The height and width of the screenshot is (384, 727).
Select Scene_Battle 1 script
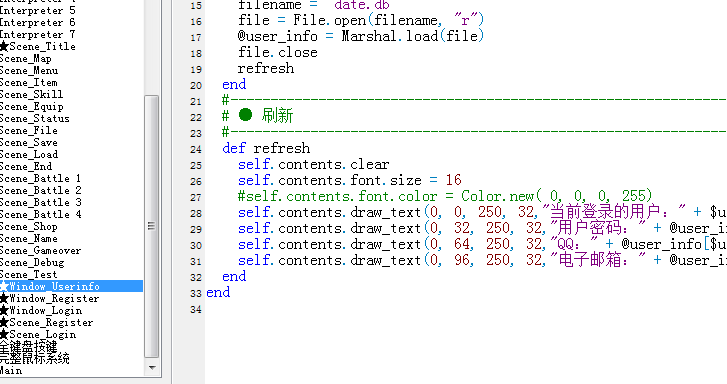[x=41, y=179]
